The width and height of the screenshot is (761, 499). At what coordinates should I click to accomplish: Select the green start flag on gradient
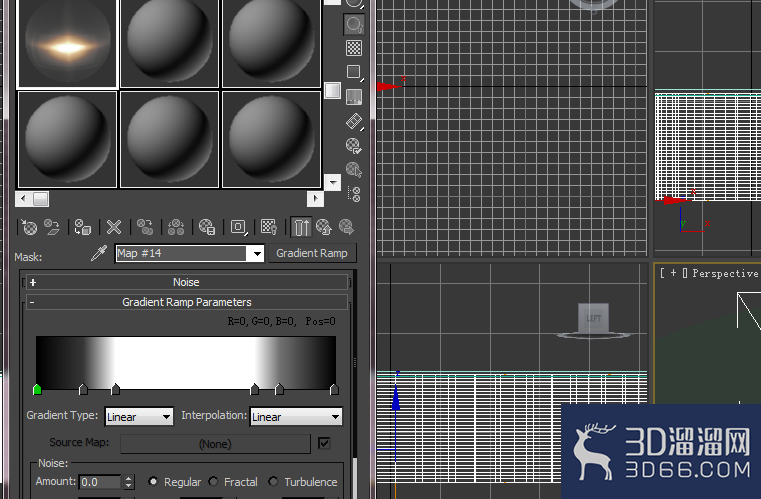(x=37, y=389)
